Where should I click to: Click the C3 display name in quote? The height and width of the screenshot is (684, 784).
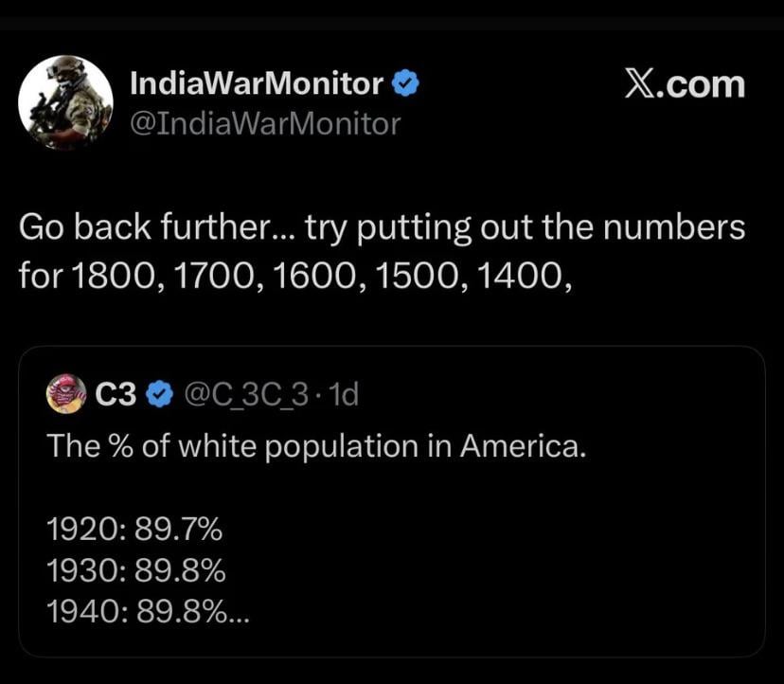click(116, 394)
